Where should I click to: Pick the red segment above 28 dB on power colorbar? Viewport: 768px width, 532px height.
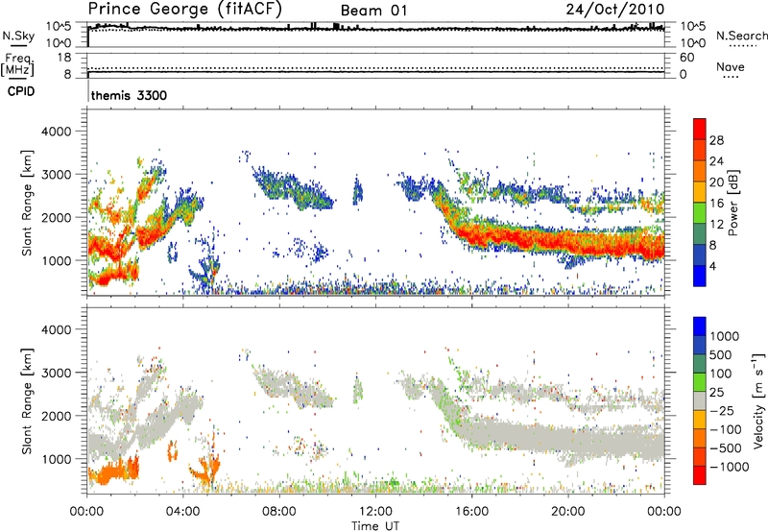tap(700, 129)
